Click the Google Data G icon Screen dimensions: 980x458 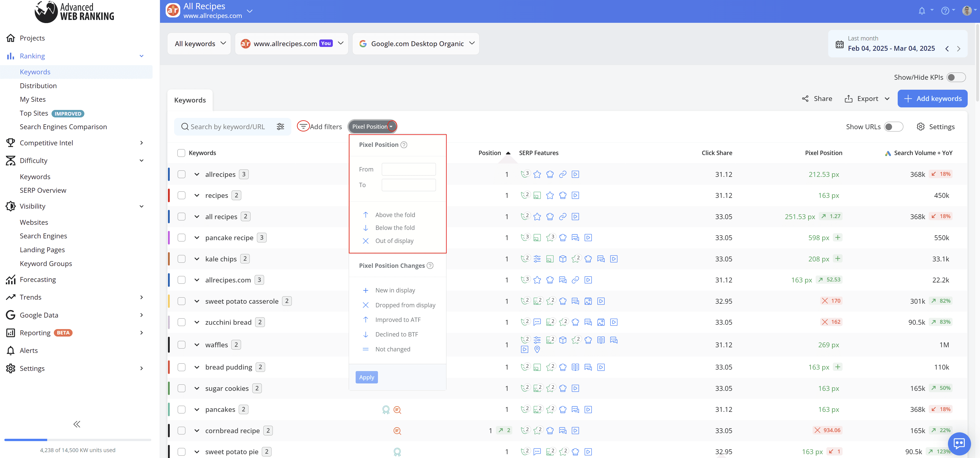[x=11, y=315]
